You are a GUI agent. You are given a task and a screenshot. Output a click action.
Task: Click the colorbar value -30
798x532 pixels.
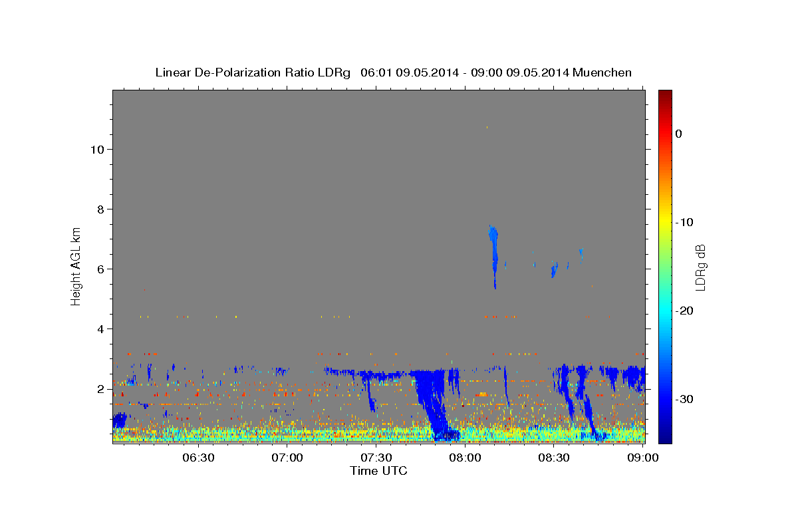tap(683, 399)
